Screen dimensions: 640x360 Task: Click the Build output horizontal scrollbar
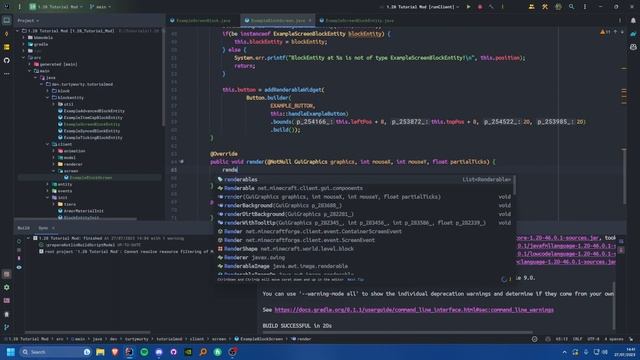click(398, 332)
